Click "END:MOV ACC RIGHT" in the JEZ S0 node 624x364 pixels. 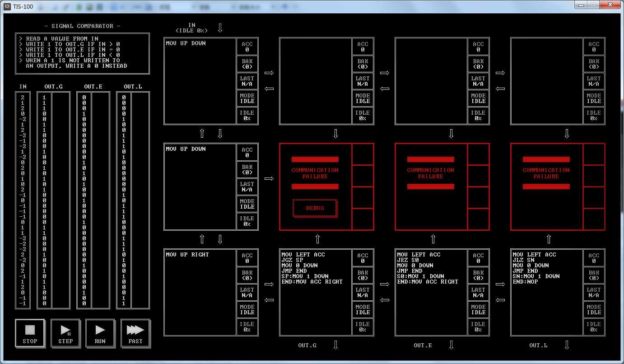pyautogui.click(x=428, y=282)
